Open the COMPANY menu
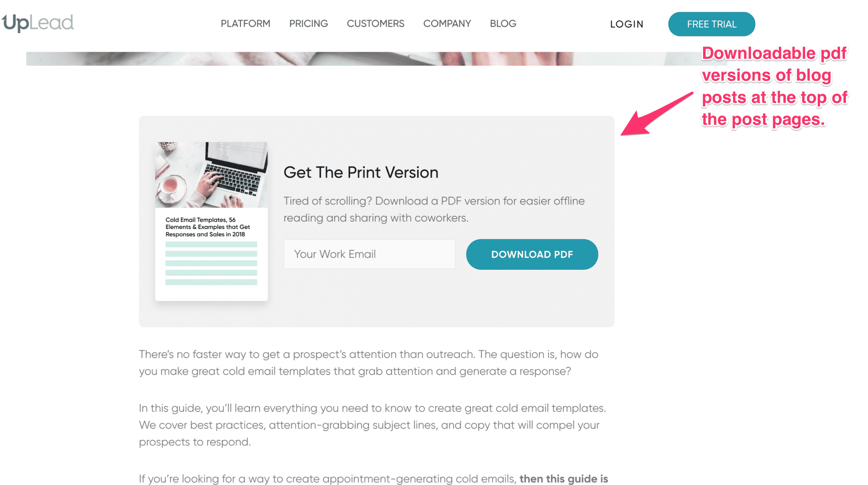This screenshot has width=868, height=485. 447,24
